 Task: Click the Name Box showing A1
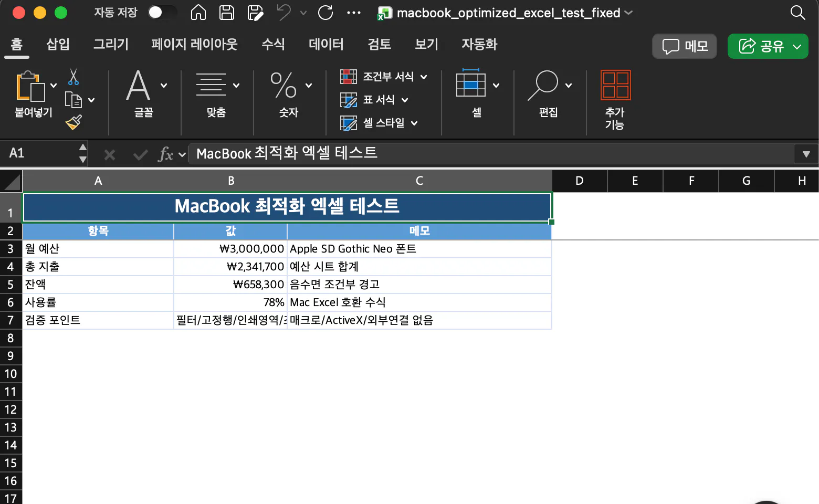click(x=40, y=153)
